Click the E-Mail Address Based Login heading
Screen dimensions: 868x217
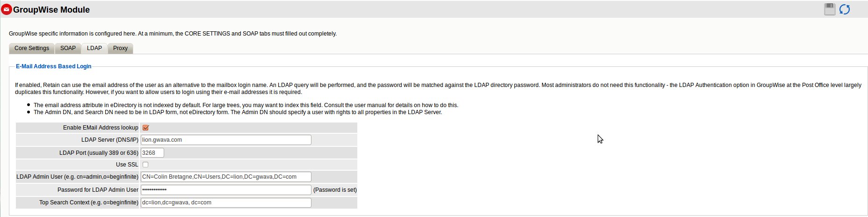click(x=54, y=66)
